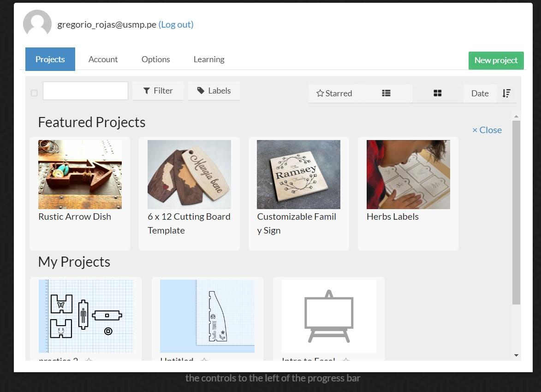Switch to the Options tab
Viewport: 541px width, 392px height.
pos(155,59)
